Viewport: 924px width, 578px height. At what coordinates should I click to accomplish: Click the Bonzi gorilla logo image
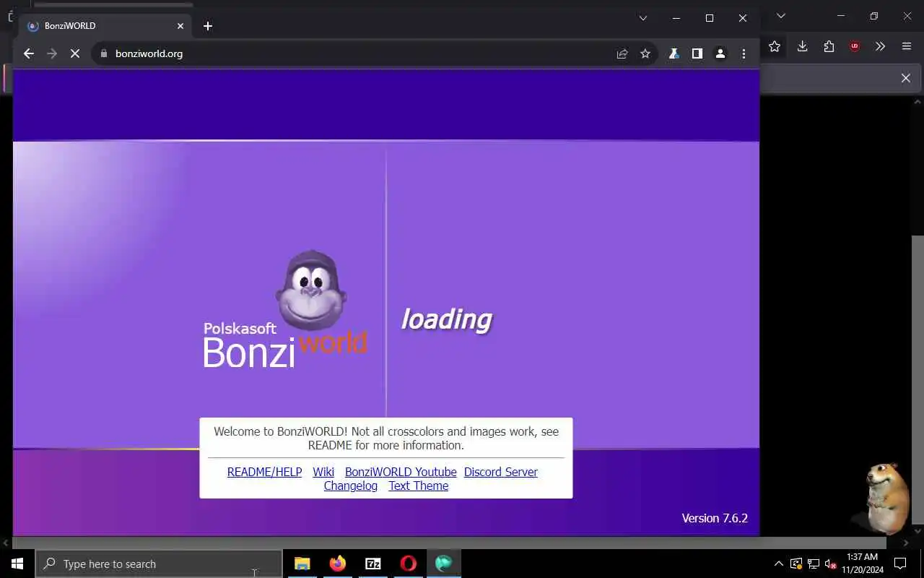pos(311,290)
